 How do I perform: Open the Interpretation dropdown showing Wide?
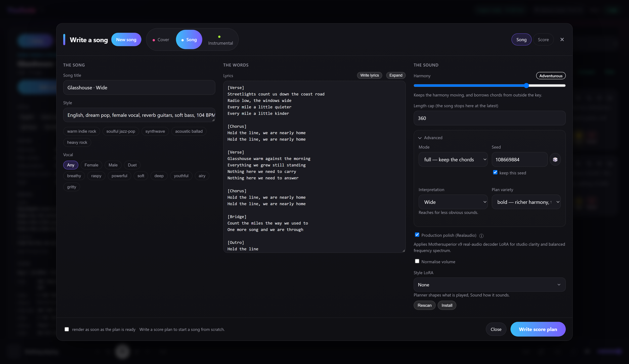point(453,202)
